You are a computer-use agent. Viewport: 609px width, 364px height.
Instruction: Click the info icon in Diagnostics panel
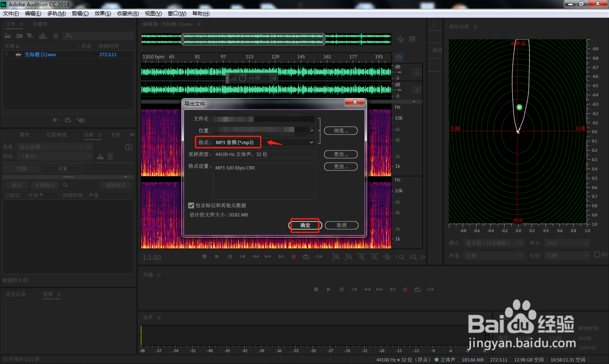click(x=129, y=147)
